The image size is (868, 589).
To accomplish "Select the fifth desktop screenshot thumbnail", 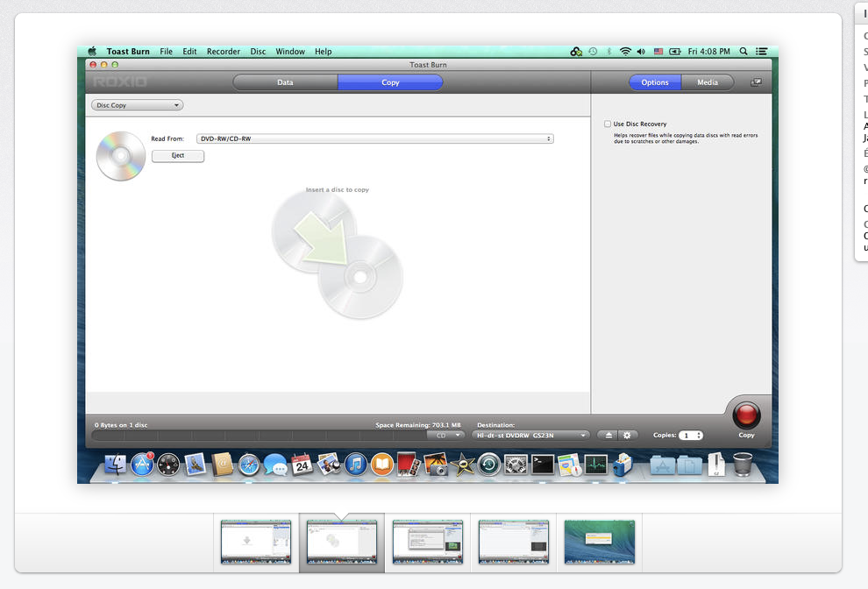I will click(599, 542).
